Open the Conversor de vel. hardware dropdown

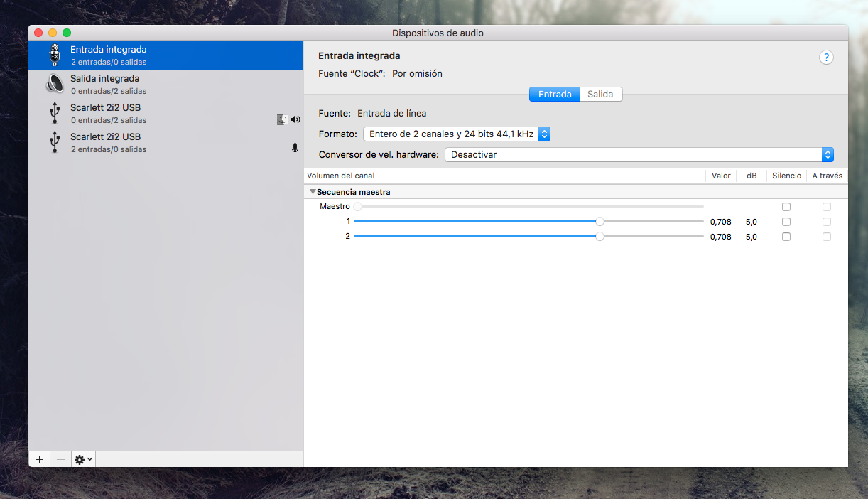coord(639,154)
